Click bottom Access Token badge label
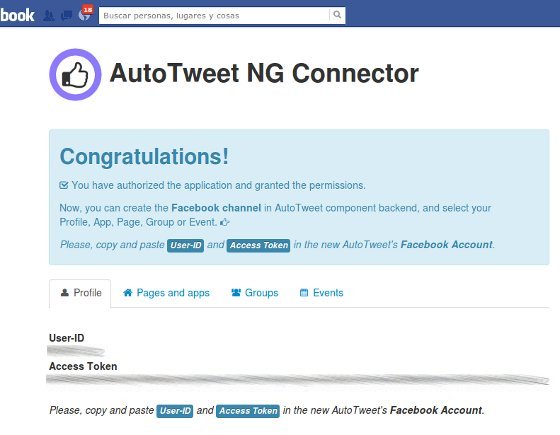560x435 pixels. 248,411
